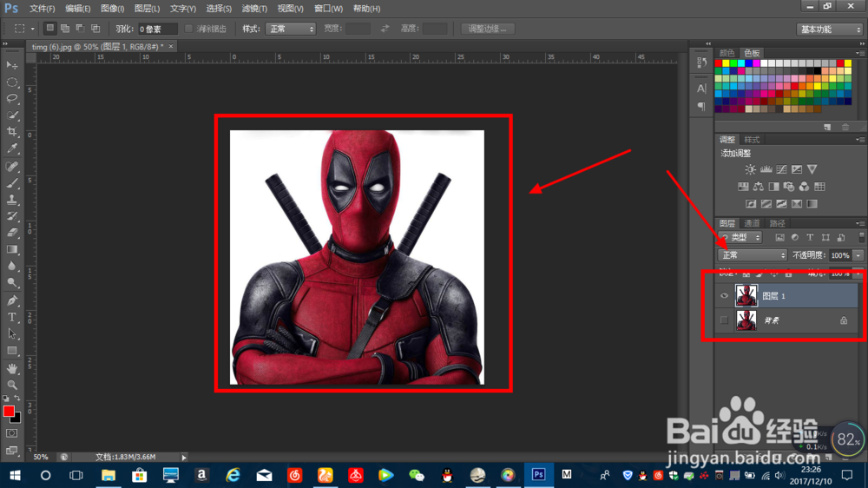868x488 pixels.
Task: Select the Move tool
Action: pyautogui.click(x=12, y=65)
